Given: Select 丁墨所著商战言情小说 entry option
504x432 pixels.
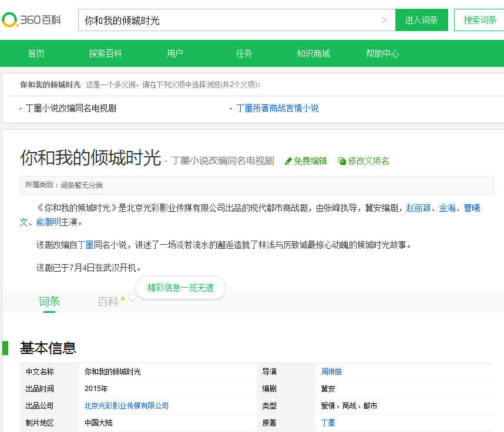Looking at the screenshot, I should pyautogui.click(x=277, y=109).
